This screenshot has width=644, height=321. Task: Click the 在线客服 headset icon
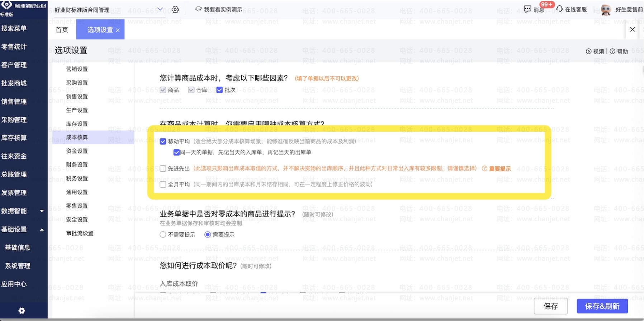coord(559,9)
